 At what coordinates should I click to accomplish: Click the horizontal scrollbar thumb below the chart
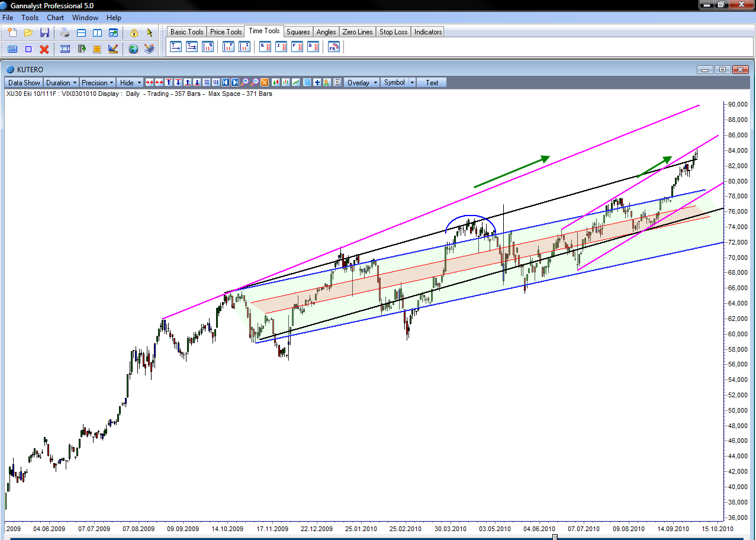point(555,537)
